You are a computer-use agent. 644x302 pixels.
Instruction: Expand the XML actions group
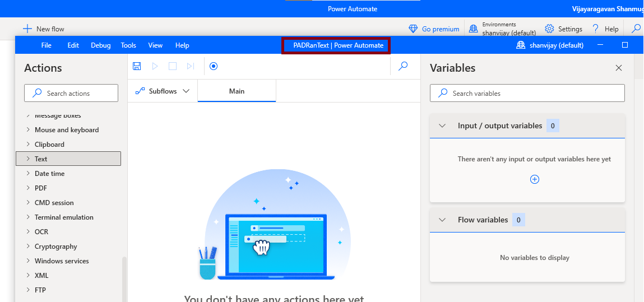pos(28,275)
